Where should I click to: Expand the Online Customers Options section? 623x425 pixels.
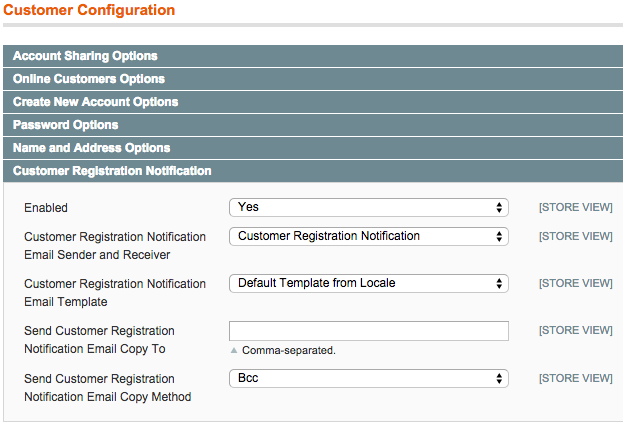coord(313,79)
